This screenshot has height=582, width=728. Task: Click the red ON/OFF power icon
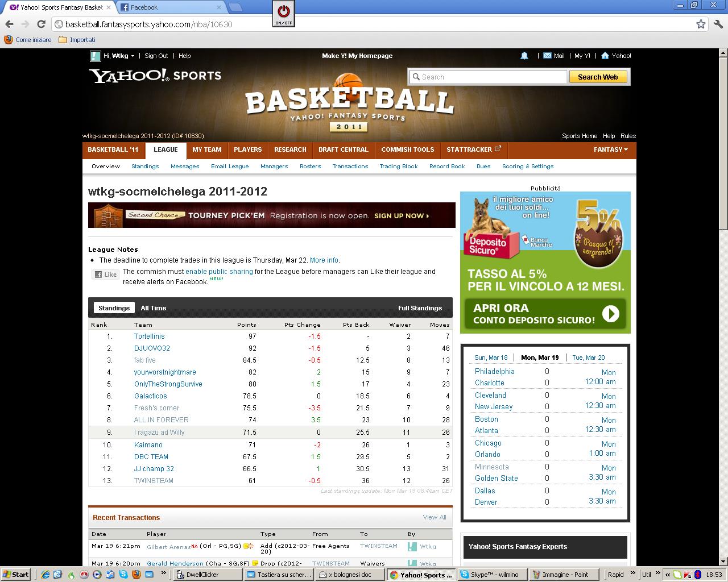coord(283,13)
